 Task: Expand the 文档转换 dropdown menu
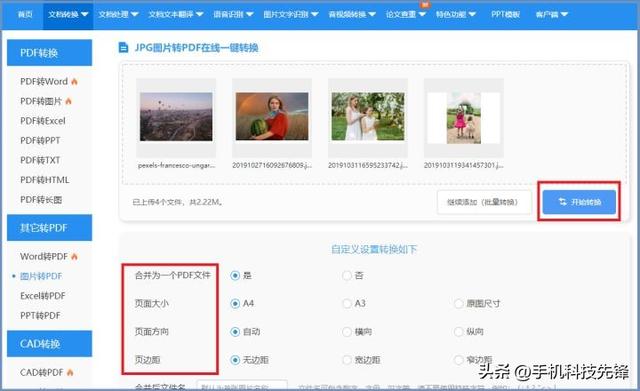coord(68,14)
